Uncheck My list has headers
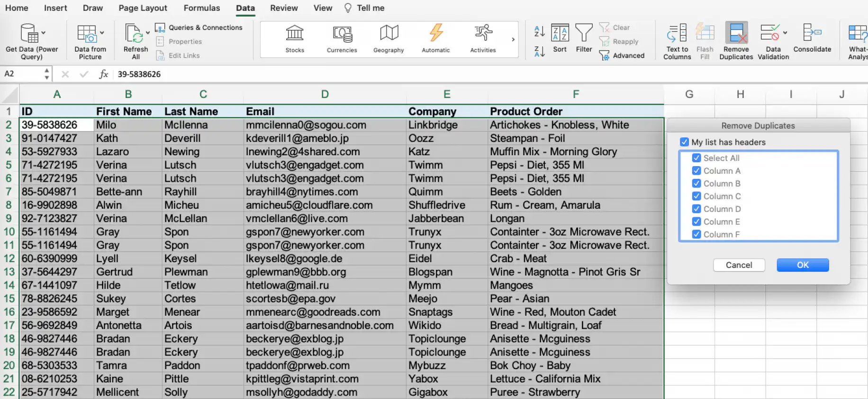Image resolution: width=868 pixels, height=399 pixels. tap(684, 142)
